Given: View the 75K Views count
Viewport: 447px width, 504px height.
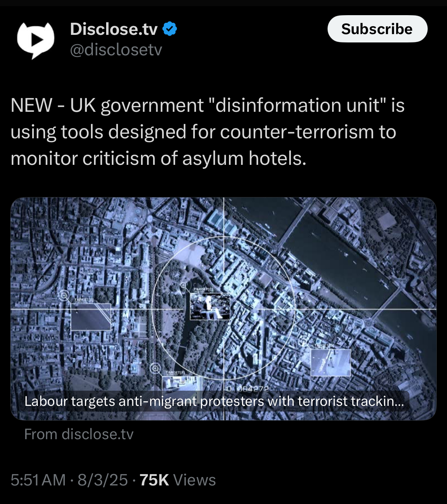Looking at the screenshot, I should coord(177,480).
